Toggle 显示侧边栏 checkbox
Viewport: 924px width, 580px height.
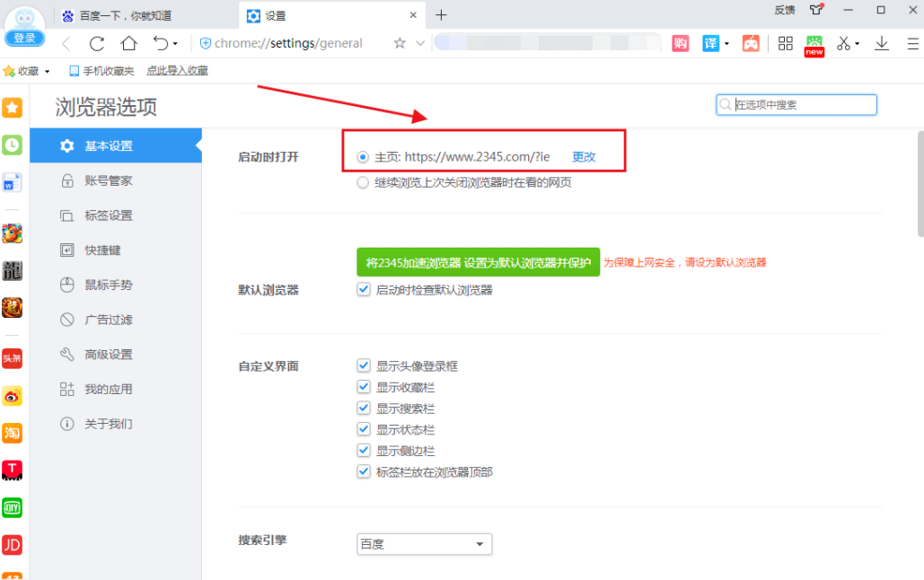point(364,451)
